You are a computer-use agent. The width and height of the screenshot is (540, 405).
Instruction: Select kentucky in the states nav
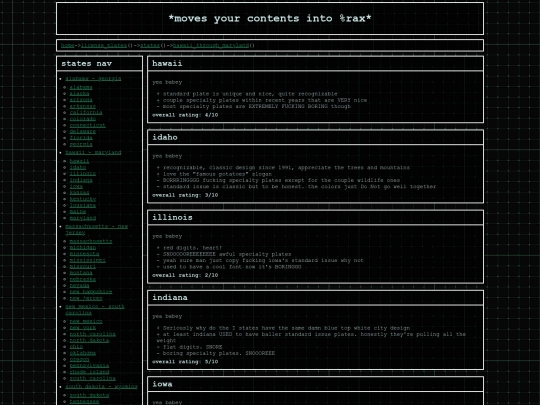click(x=83, y=199)
